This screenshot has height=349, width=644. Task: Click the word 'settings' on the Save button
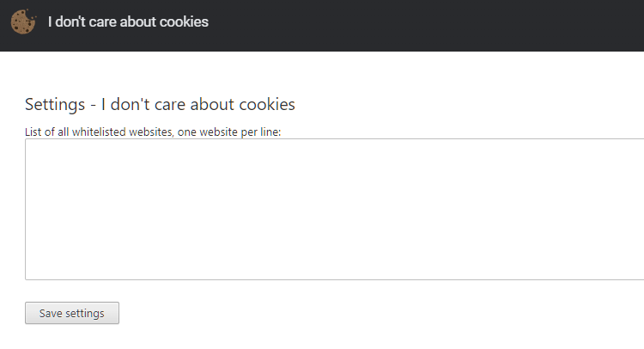pos(85,314)
